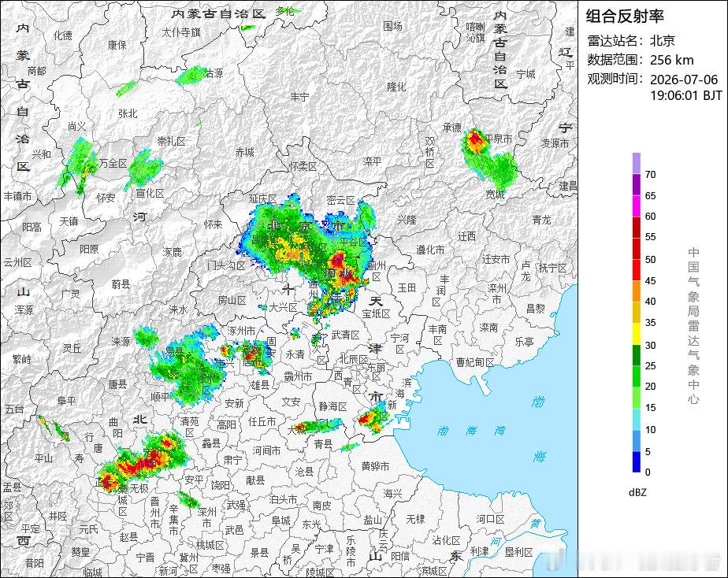Click the 蔚县 map label
The width and height of the screenshot is (728, 578).
(121, 284)
